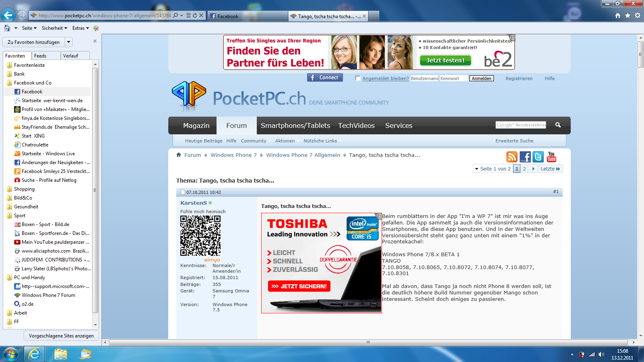The image size is (644, 362).
Task: Go back with the browser back arrow
Action: tap(8, 15)
